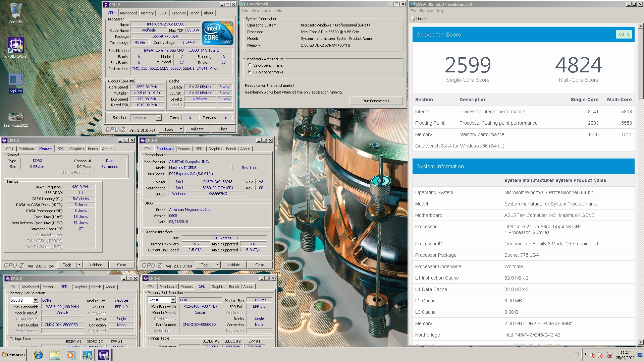
Task: Click the Maximus II GENE model field
Action: pyautogui.click(x=200, y=168)
